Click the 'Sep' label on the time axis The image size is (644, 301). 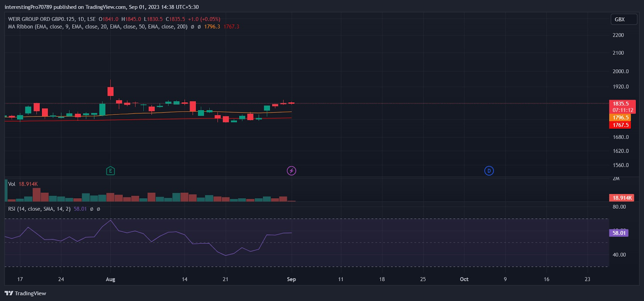tap(291, 279)
